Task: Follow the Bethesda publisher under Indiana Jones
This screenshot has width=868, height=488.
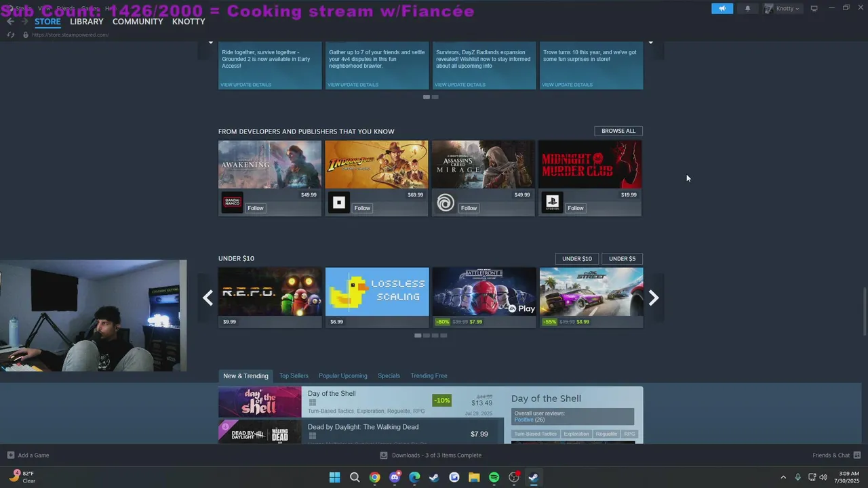Action: click(x=362, y=208)
